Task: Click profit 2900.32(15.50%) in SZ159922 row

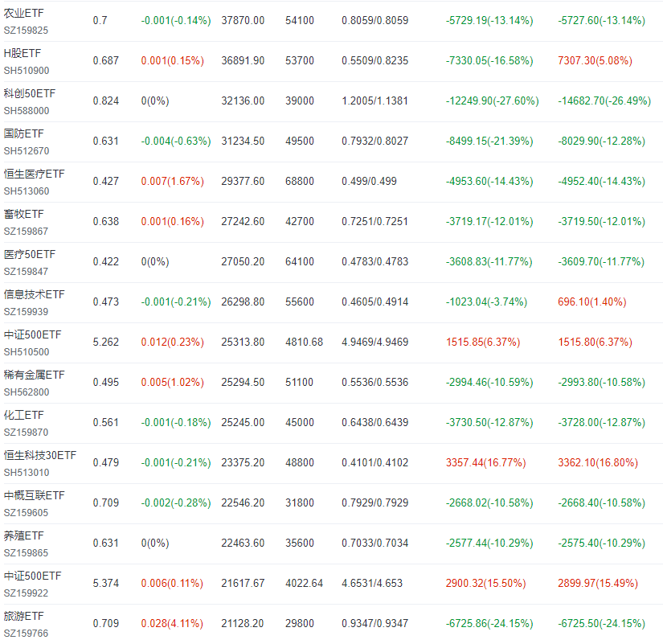Action: tap(486, 583)
